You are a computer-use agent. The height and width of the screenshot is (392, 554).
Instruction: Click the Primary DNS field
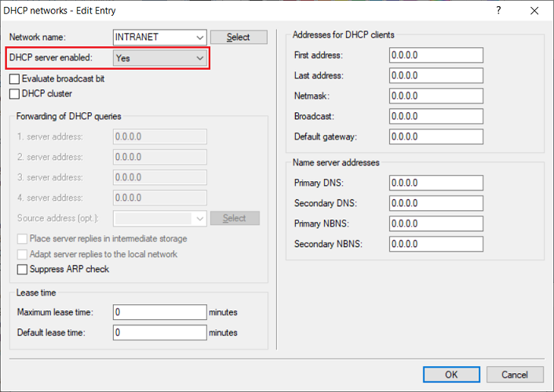[x=436, y=183]
